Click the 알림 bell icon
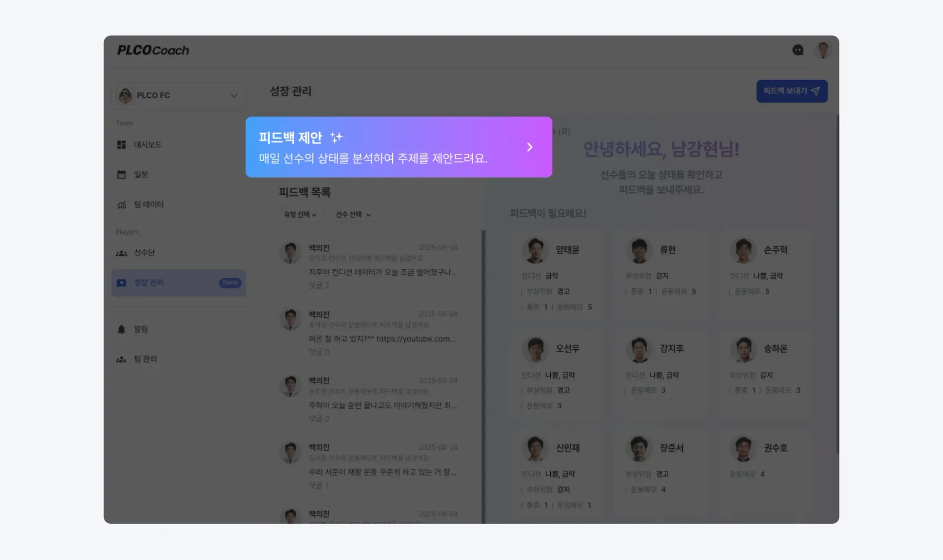This screenshot has width=943, height=560. (122, 329)
